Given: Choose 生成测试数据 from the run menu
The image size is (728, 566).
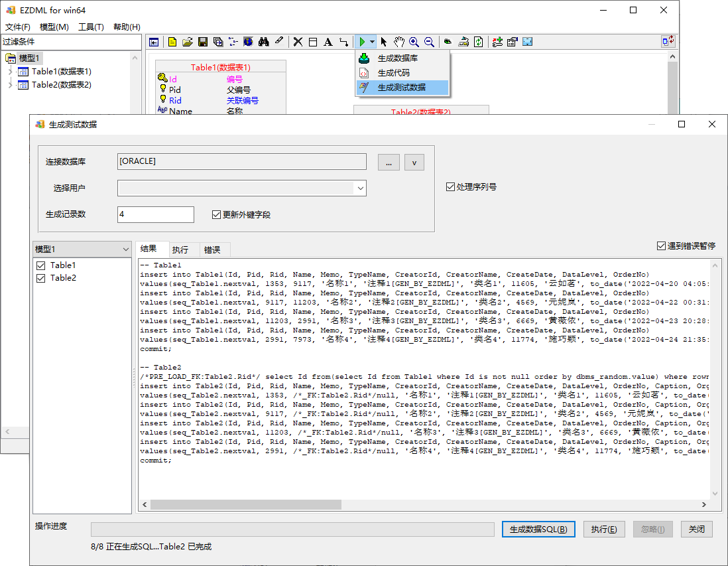Looking at the screenshot, I should 402,88.
